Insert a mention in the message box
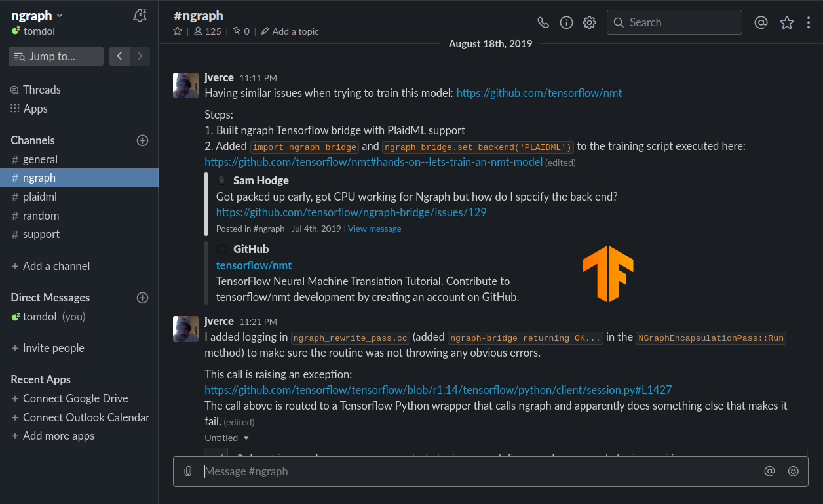823x504 pixels. tap(769, 471)
